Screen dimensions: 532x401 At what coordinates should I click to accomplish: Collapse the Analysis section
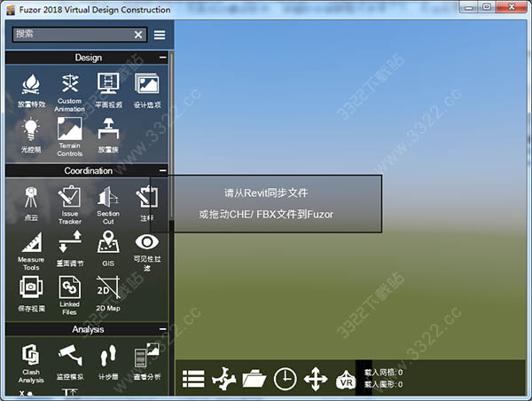[163, 329]
